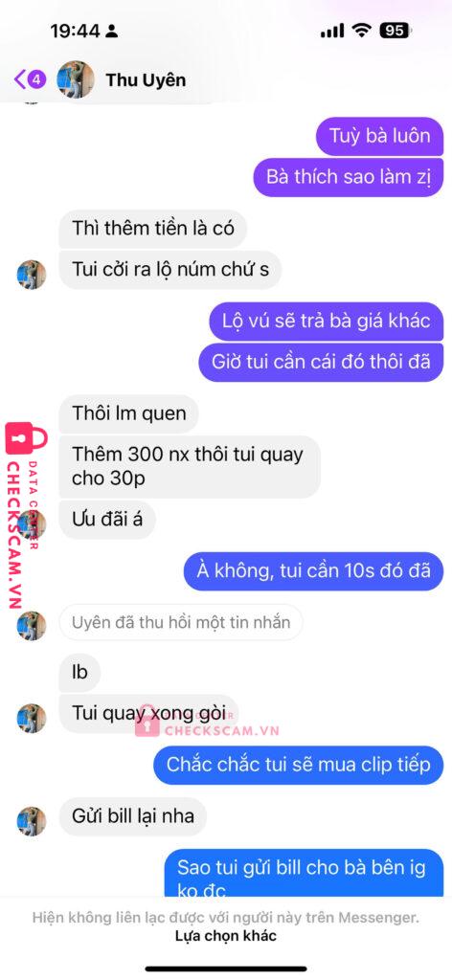
Task: Tap avatar beside the recalled message notice
Action: point(32,626)
